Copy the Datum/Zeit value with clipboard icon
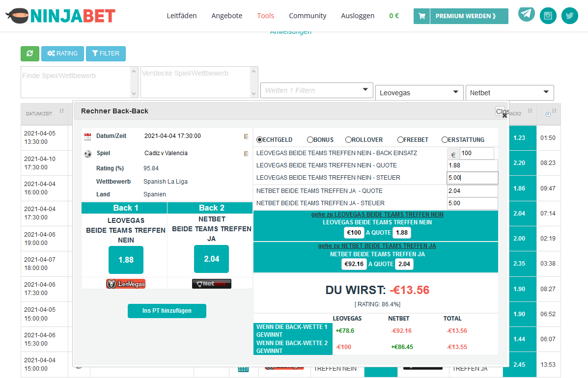Screen dimensions: 588x378 point(246,136)
